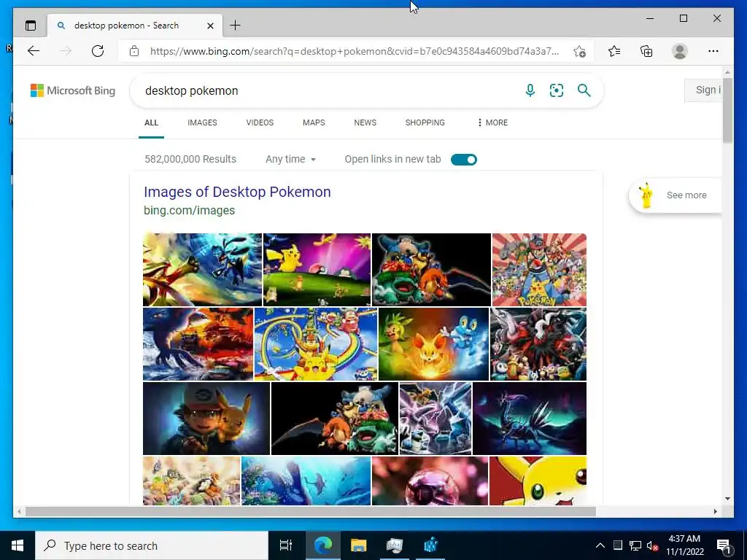Open the Images of Desktop Pokemon link

tap(237, 192)
